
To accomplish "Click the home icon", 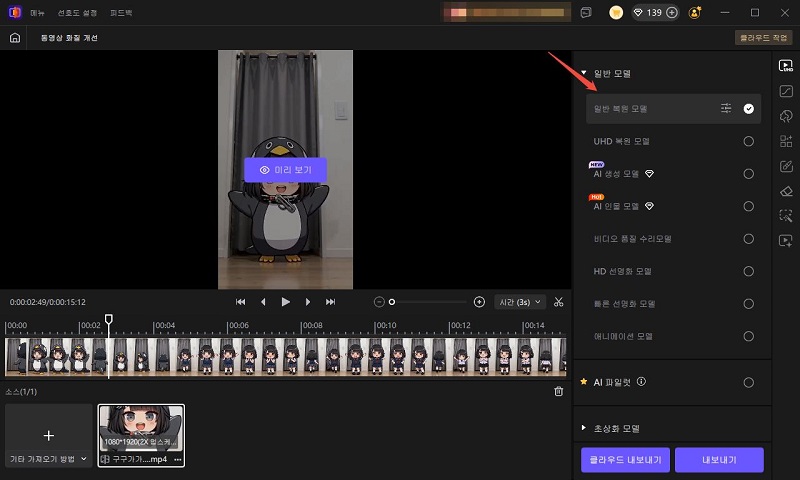I will 15,38.
